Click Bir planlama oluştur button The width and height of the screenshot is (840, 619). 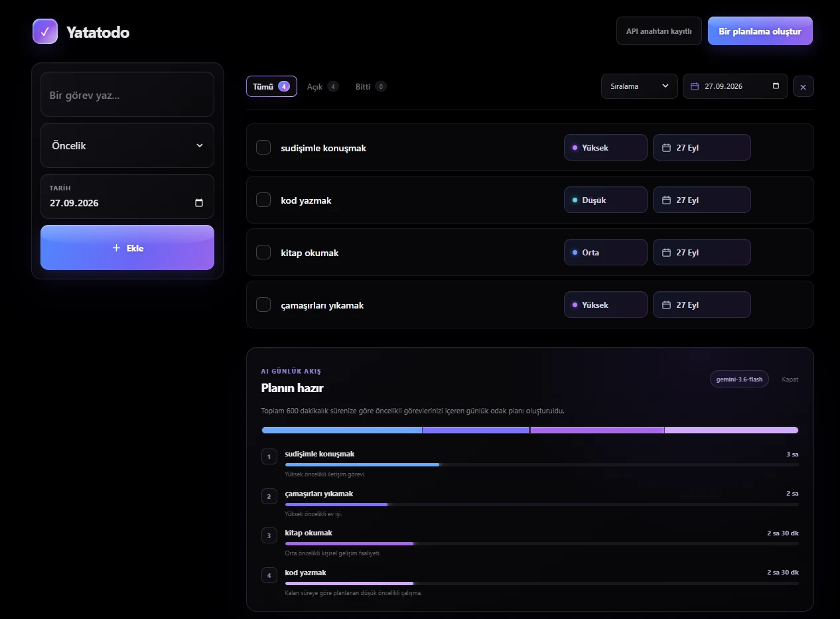click(760, 31)
